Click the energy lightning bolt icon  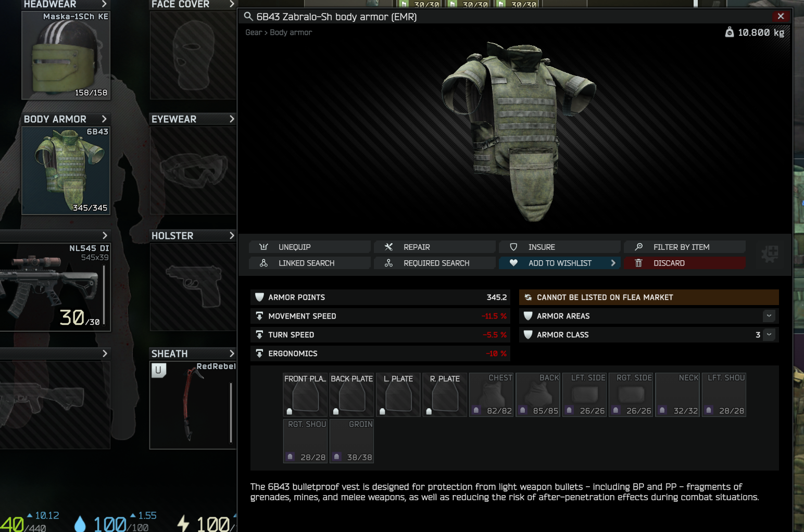click(x=183, y=524)
